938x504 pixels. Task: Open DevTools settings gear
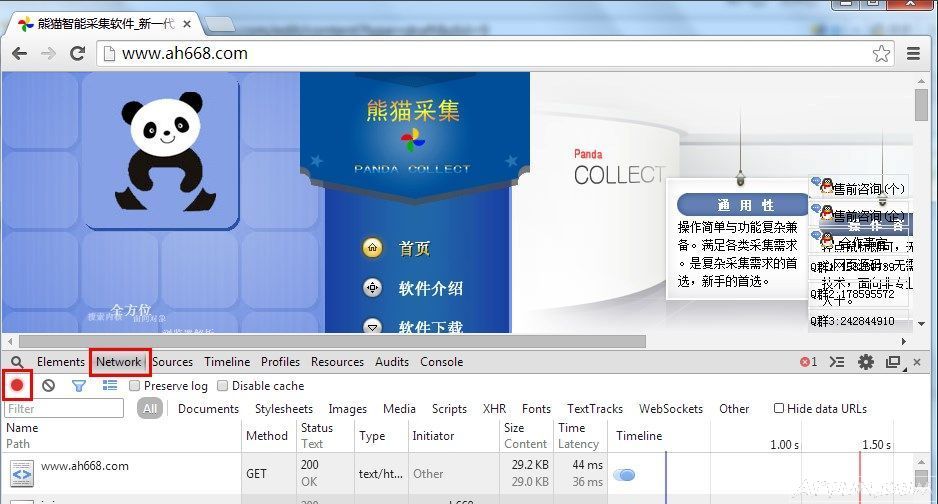pos(866,362)
